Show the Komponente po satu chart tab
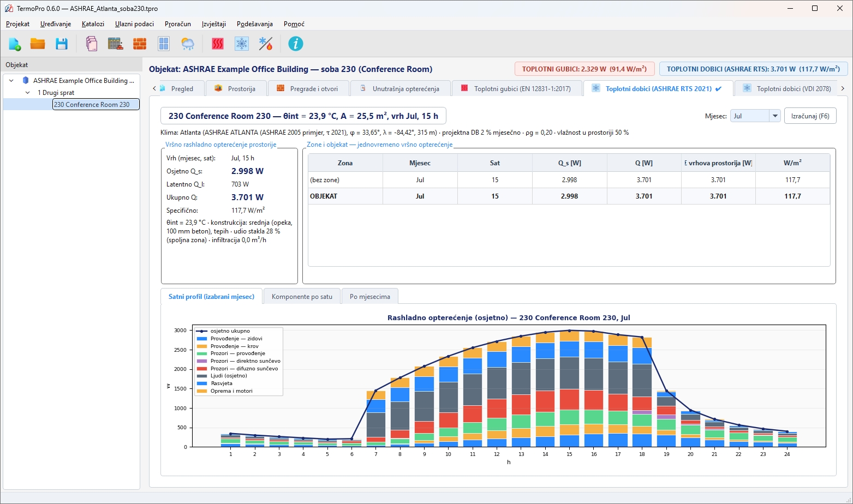The height and width of the screenshot is (504, 853). [302, 296]
